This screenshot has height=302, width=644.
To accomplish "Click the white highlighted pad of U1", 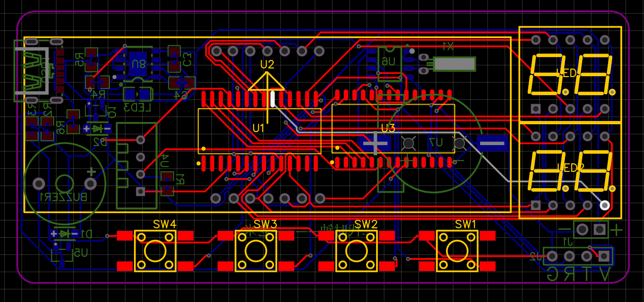I will pos(273,99).
